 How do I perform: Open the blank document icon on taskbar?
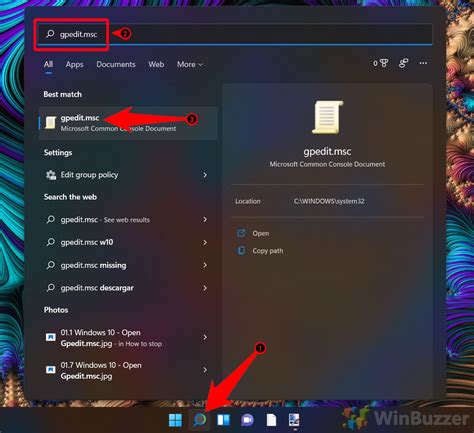[271, 420]
